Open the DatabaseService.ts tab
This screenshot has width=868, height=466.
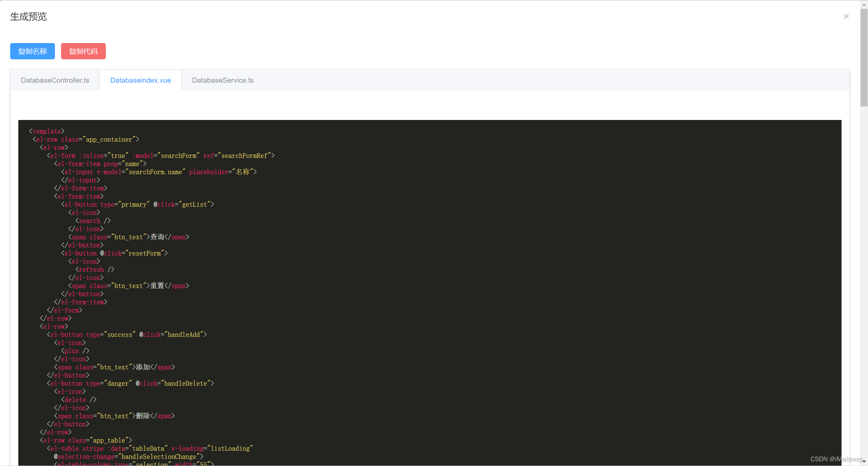[223, 80]
